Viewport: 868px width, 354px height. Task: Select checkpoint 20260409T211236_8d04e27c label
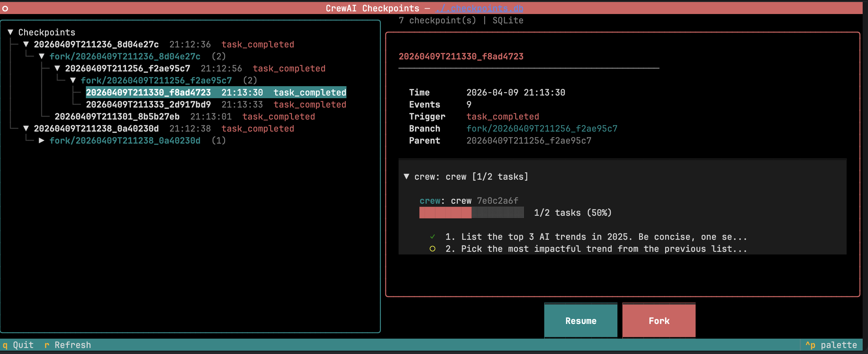(x=96, y=44)
